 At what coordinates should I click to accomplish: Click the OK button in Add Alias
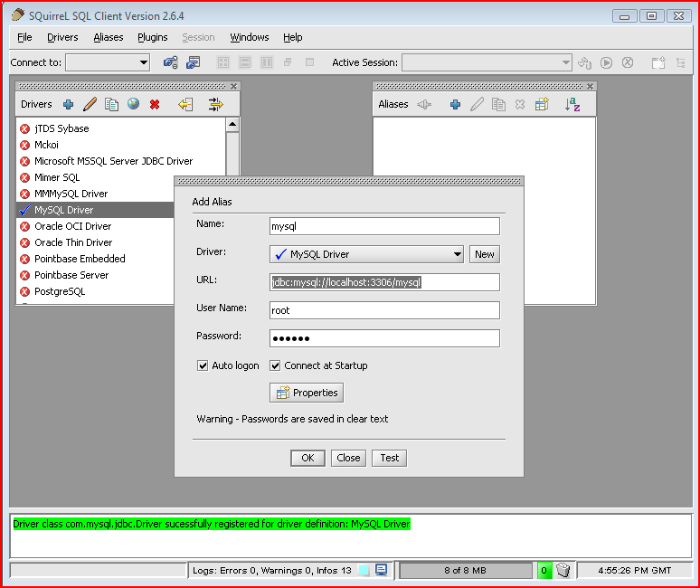[x=307, y=458]
